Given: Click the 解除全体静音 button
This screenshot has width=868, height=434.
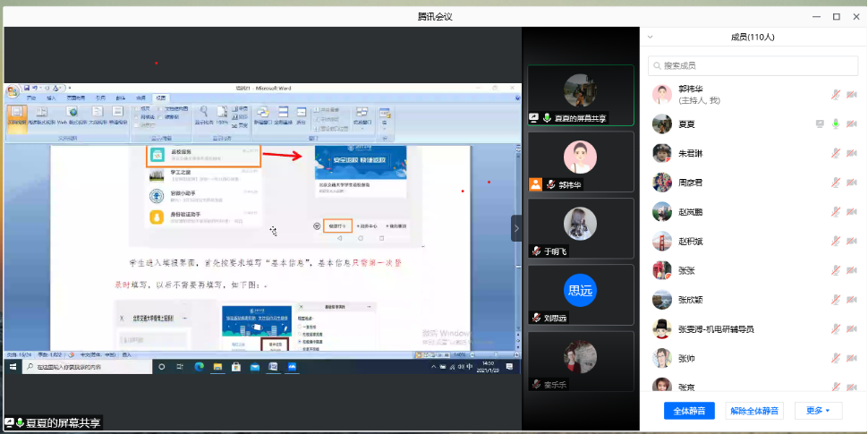Looking at the screenshot, I should click(754, 411).
